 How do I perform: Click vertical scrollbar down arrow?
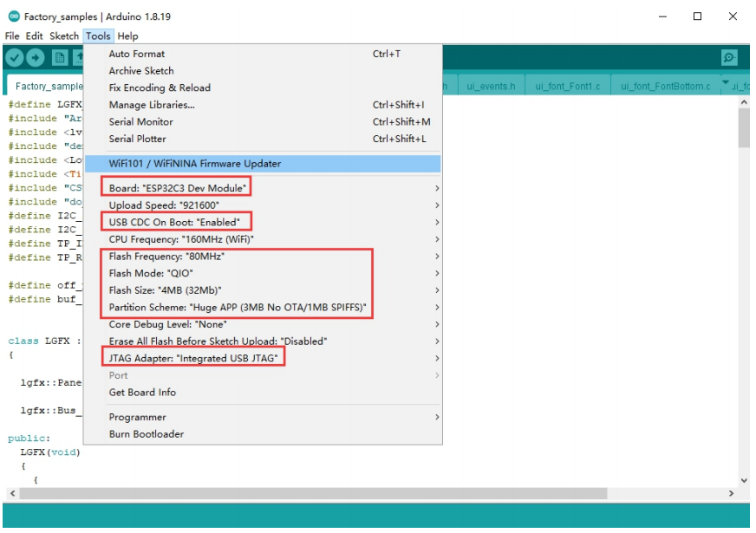click(x=744, y=480)
